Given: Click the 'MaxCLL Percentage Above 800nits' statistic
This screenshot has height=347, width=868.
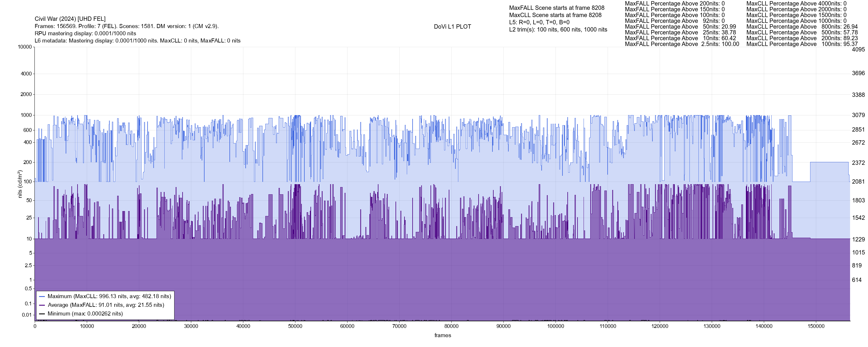Looking at the screenshot, I should pyautogui.click(x=802, y=27).
